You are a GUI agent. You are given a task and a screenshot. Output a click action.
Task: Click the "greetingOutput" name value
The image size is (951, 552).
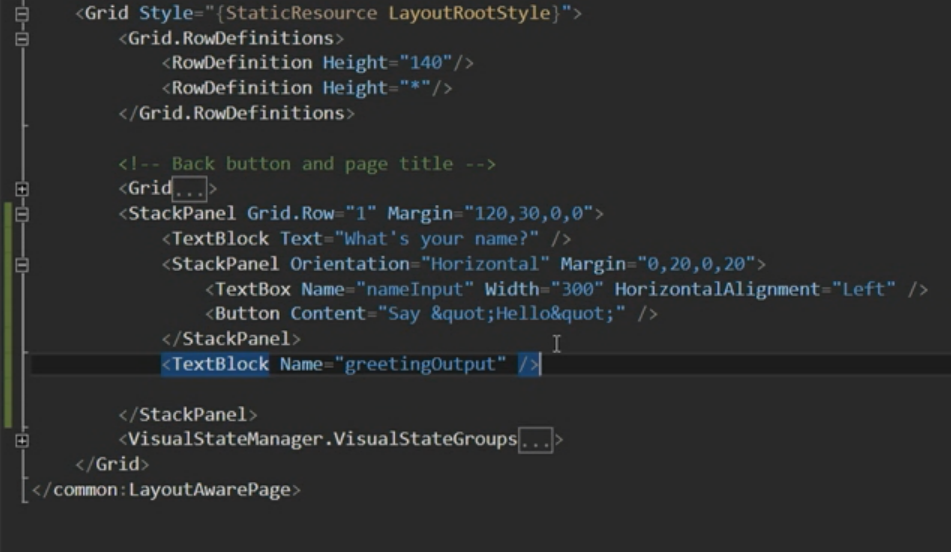click(420, 365)
